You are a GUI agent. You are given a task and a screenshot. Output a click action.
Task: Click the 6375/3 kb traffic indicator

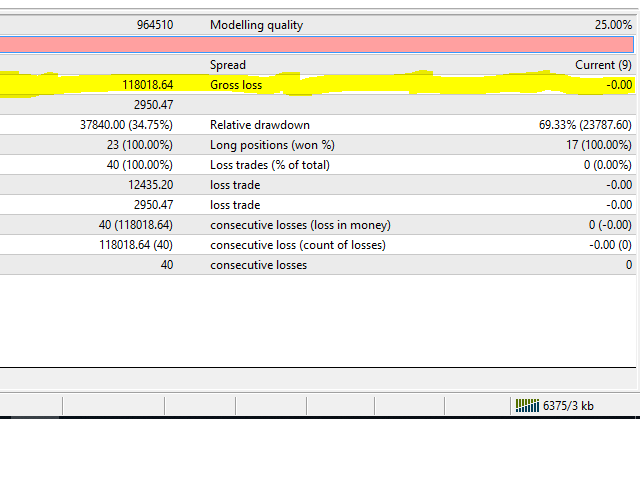point(567,406)
